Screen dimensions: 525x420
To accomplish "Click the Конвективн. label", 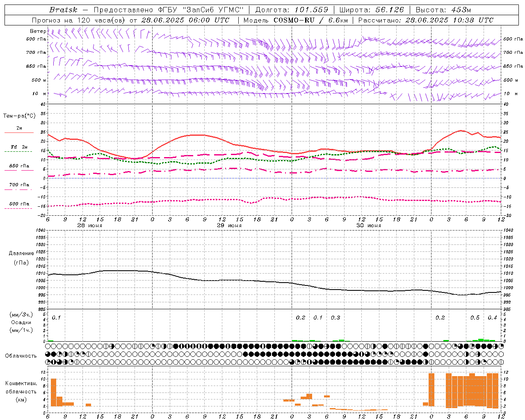I will (x=21, y=383).
